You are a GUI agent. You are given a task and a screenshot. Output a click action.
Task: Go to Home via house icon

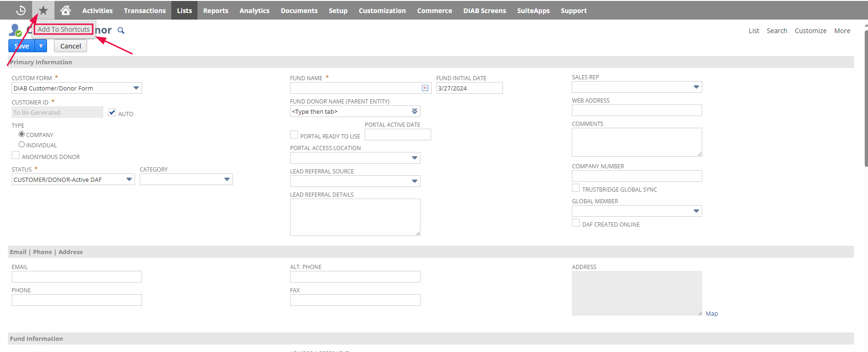point(66,10)
